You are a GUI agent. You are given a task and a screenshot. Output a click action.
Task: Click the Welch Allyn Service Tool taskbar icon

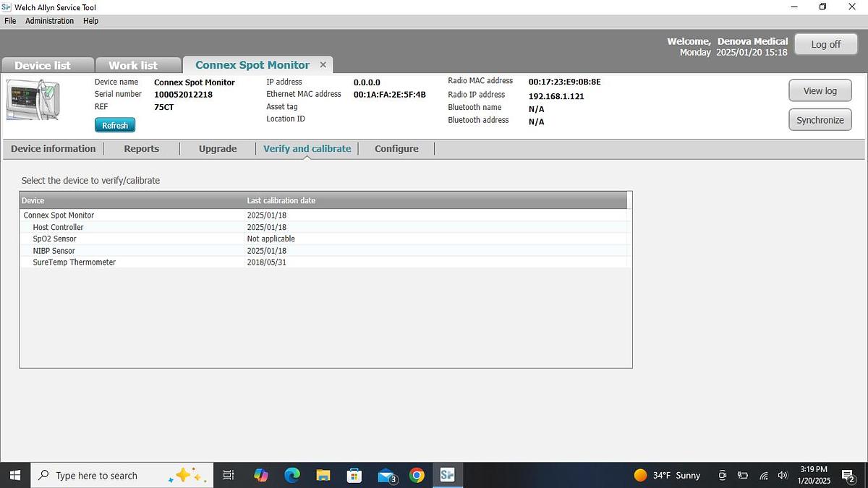click(447, 475)
